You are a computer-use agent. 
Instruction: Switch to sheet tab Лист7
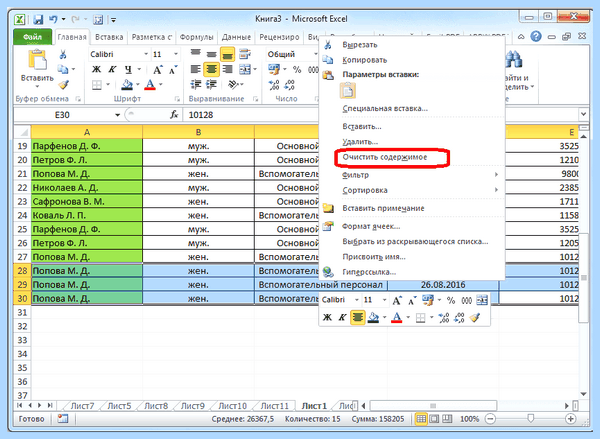[x=82, y=406]
